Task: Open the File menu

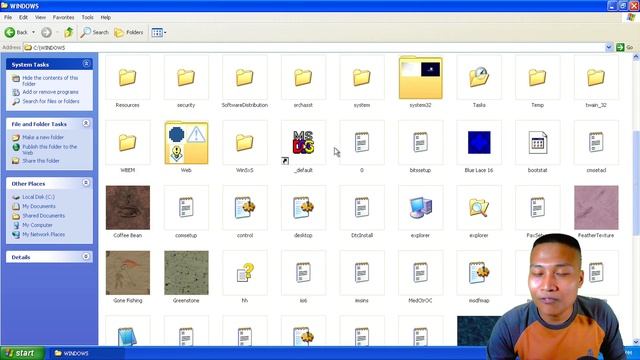Action: click(x=8, y=18)
